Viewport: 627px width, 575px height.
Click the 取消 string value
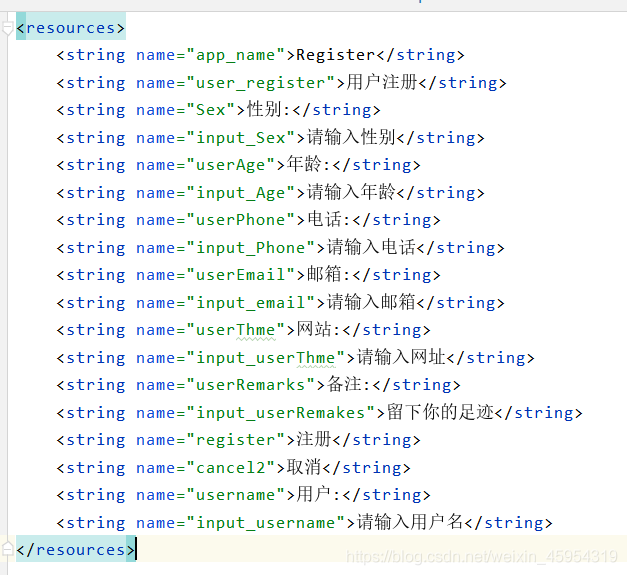click(x=304, y=467)
